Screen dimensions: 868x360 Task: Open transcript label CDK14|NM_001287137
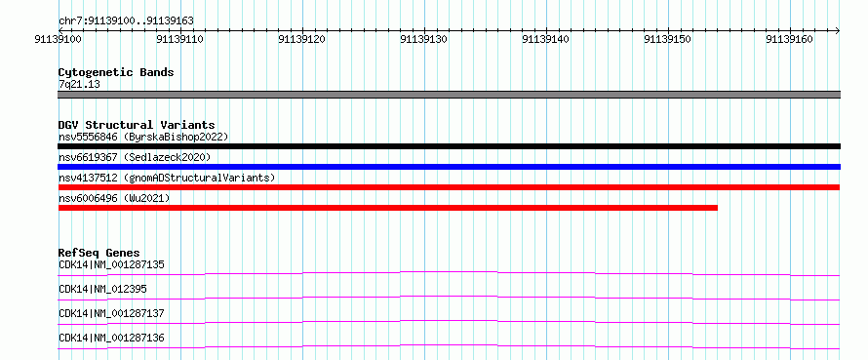coord(111,313)
